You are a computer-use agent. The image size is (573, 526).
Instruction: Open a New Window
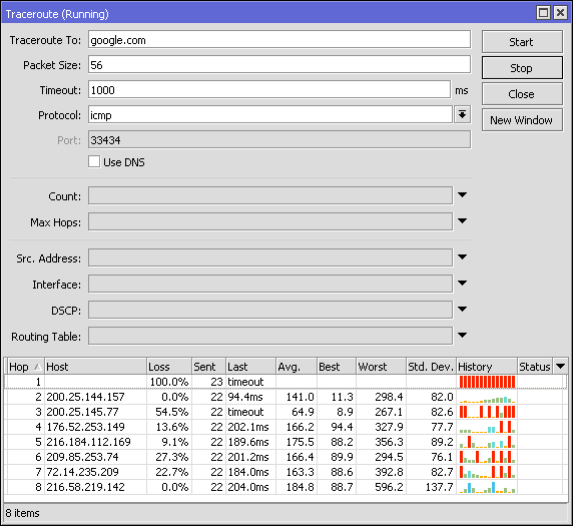point(522,120)
